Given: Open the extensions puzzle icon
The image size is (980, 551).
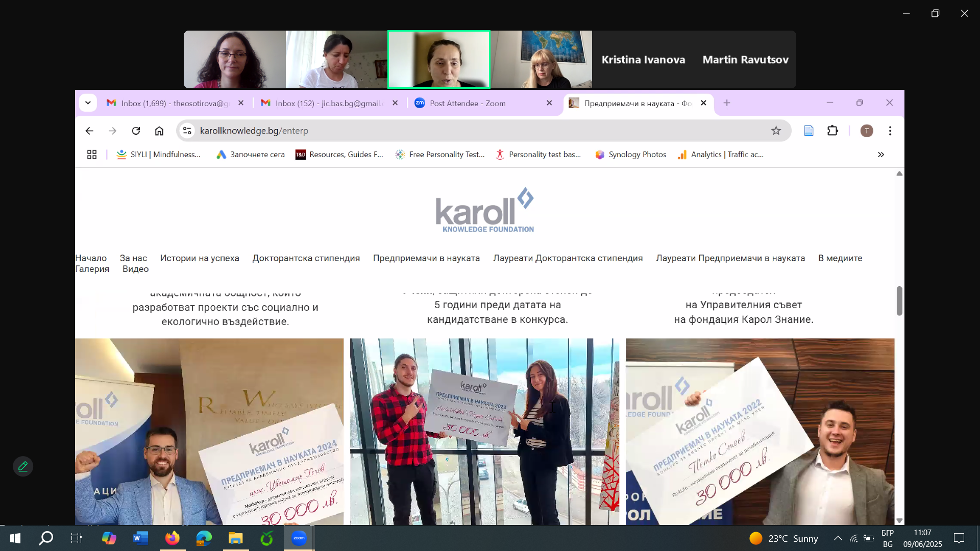Looking at the screenshot, I should click(x=832, y=131).
